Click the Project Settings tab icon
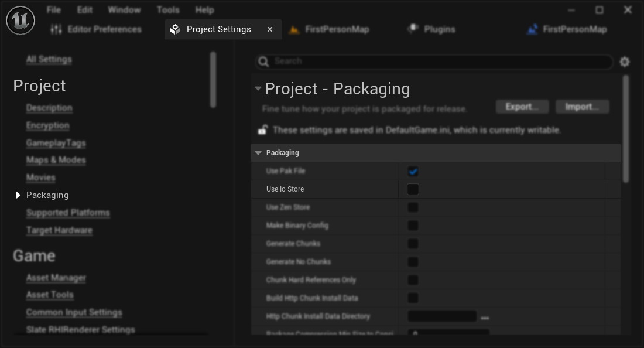 pos(175,29)
